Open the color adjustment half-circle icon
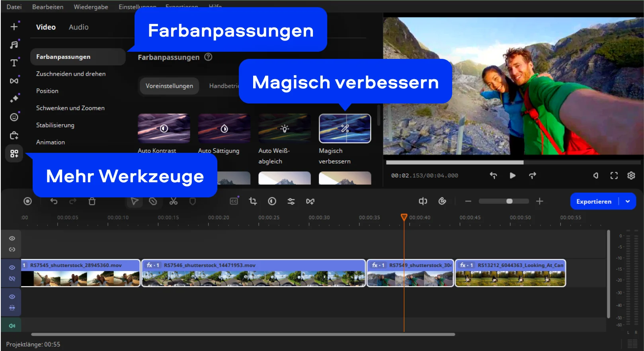 pyautogui.click(x=272, y=201)
